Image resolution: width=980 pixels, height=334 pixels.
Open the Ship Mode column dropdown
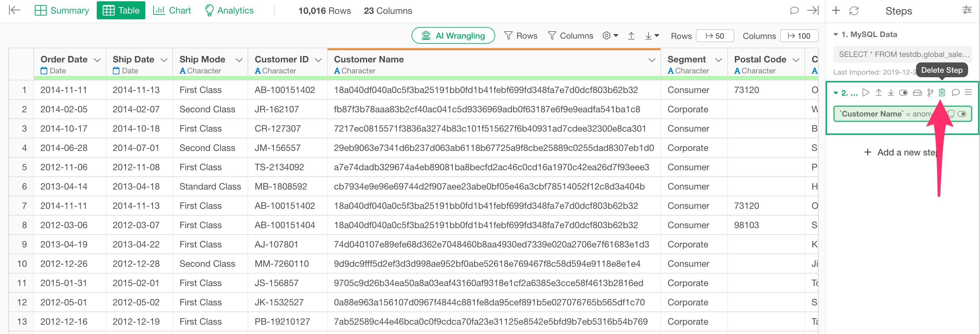coord(239,60)
